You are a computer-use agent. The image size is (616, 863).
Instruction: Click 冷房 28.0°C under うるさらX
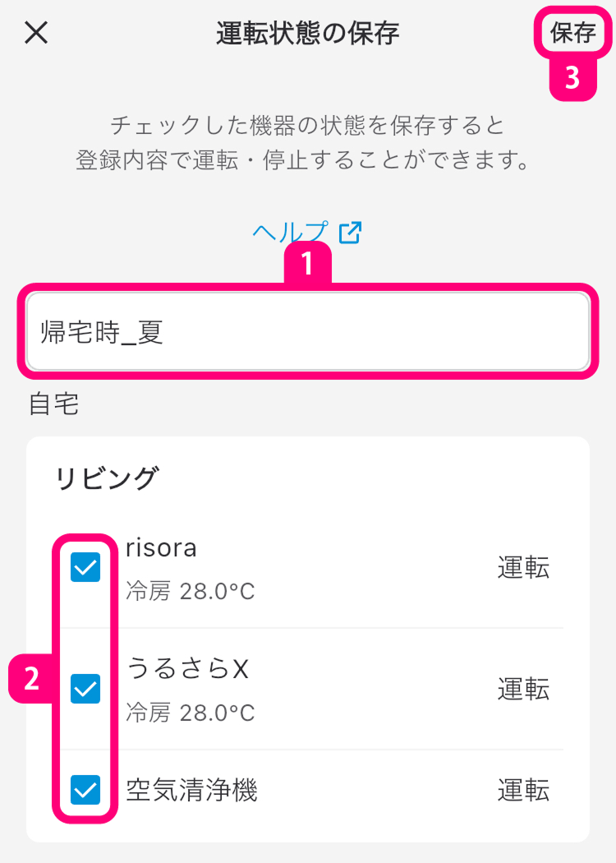pyautogui.click(x=191, y=712)
